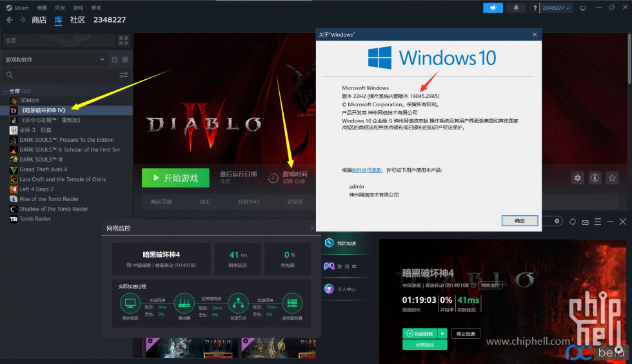Open game info circle icon
The image size is (632, 364).
[595, 178]
